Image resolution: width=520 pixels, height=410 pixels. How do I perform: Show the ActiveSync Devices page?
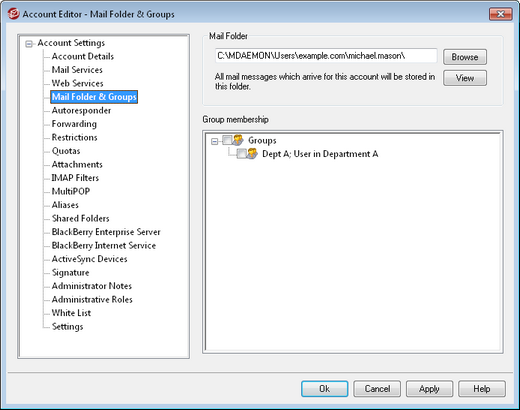tap(89, 259)
